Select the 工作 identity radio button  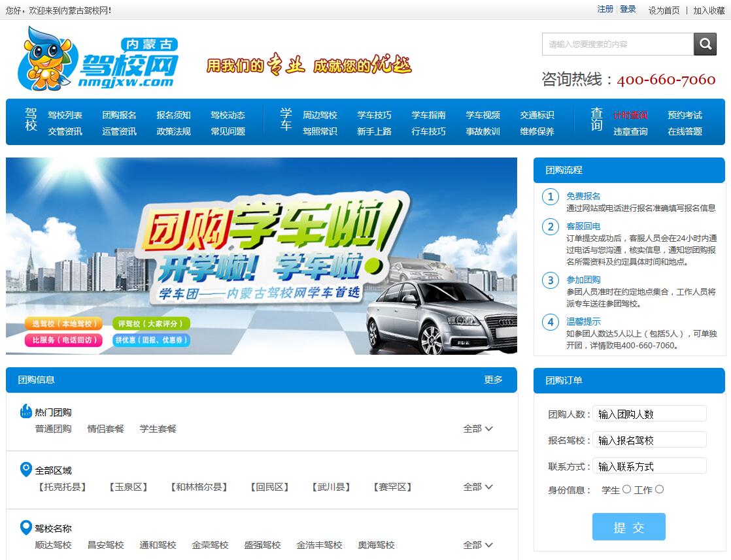click(x=659, y=489)
